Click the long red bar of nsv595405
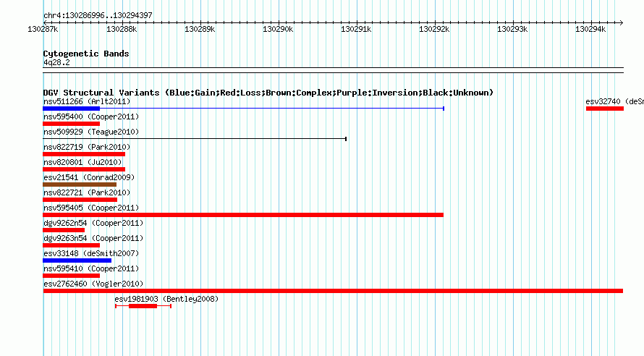This screenshot has width=644, height=356. 243,215
